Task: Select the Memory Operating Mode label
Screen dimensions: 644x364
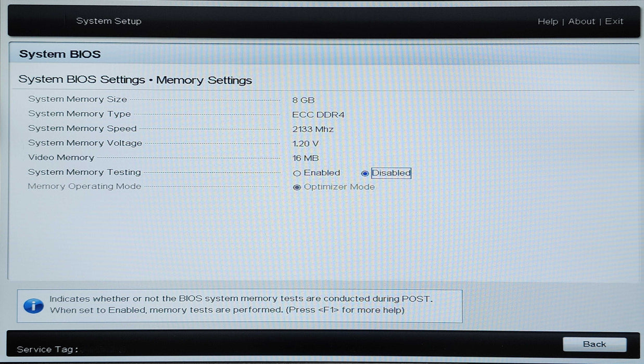Action: 84,187
